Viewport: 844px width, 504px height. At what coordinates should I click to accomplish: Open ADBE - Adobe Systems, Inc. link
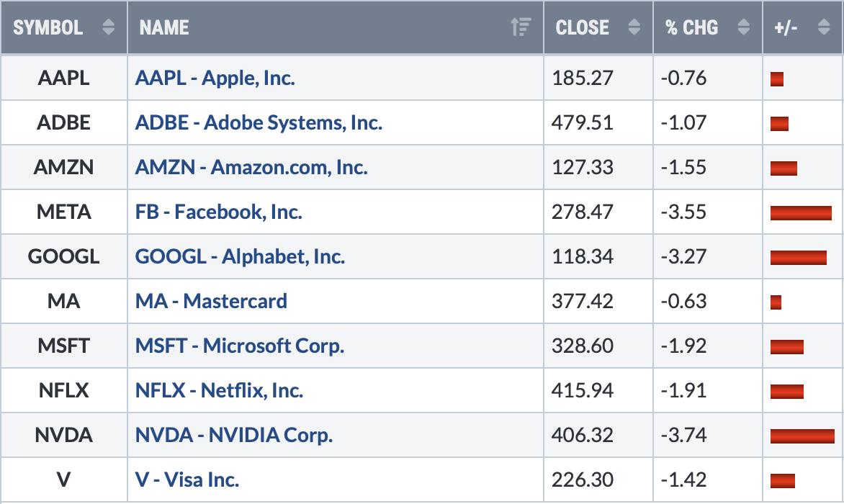pyautogui.click(x=259, y=122)
